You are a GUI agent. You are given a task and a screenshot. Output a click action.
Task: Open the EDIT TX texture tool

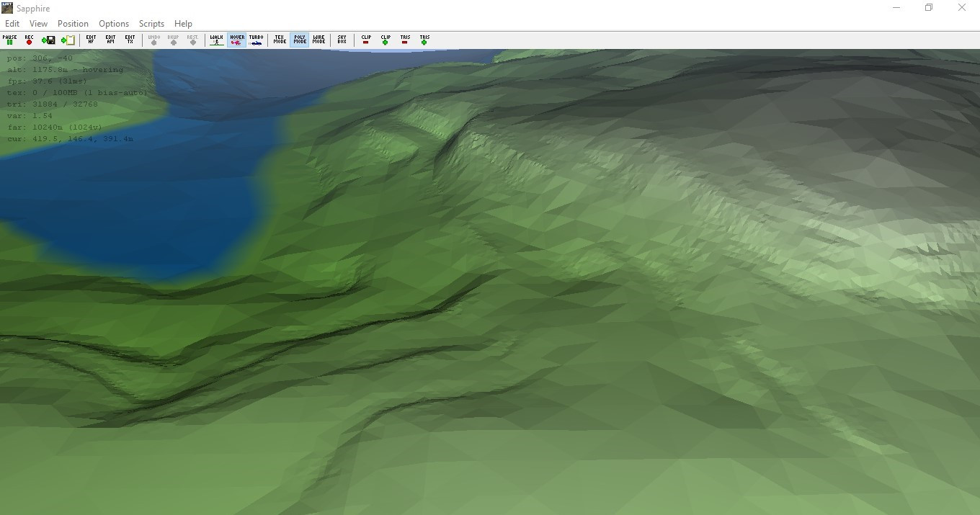(130, 40)
